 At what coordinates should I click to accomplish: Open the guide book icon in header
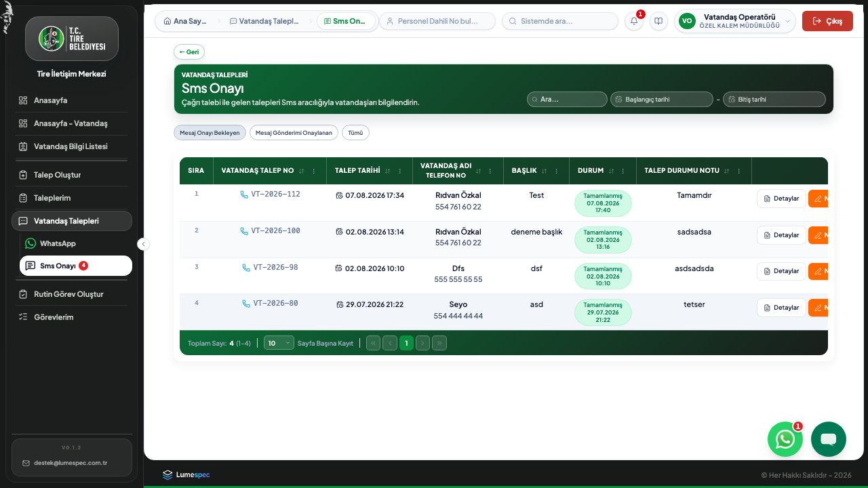[658, 21]
